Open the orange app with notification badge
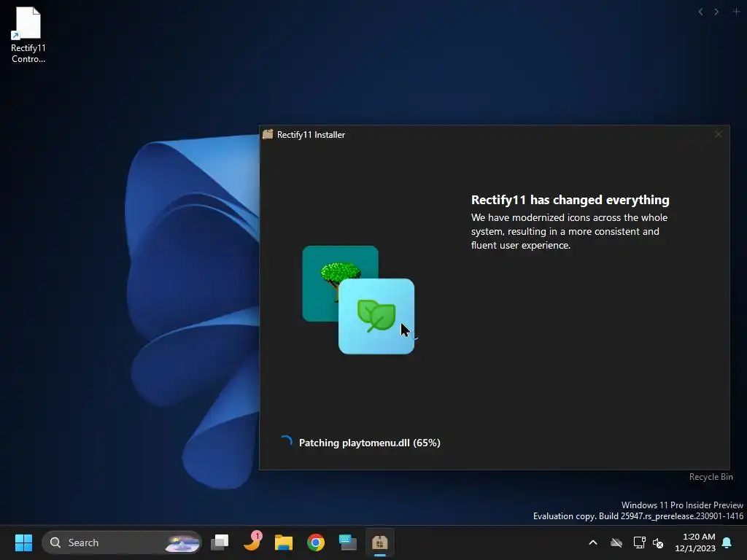Screen dimensions: 747x560 pyautogui.click(x=252, y=542)
